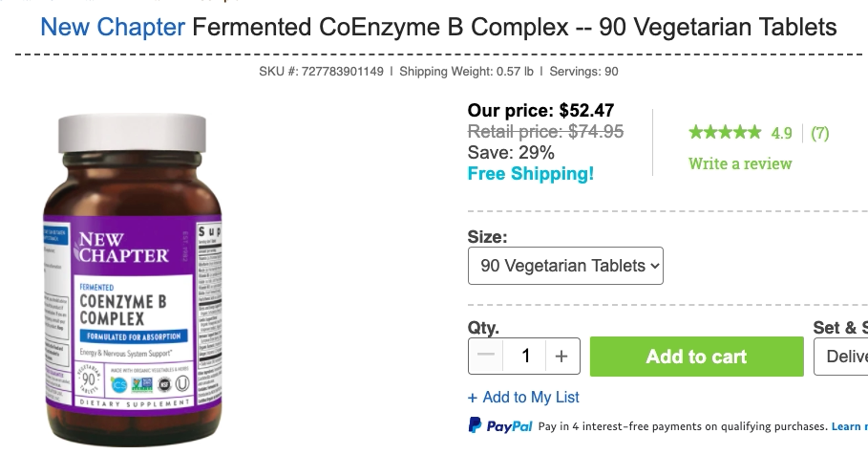Open the Size dropdown for 90 Vegetarian Tablets
868x455 pixels.
565,266
